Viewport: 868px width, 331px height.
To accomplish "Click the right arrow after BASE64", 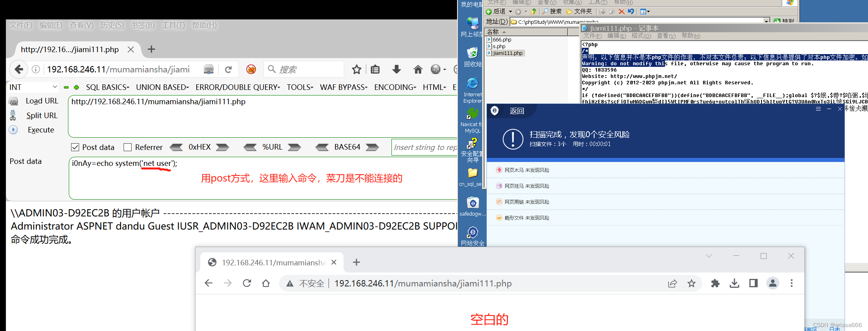I will tap(372, 147).
